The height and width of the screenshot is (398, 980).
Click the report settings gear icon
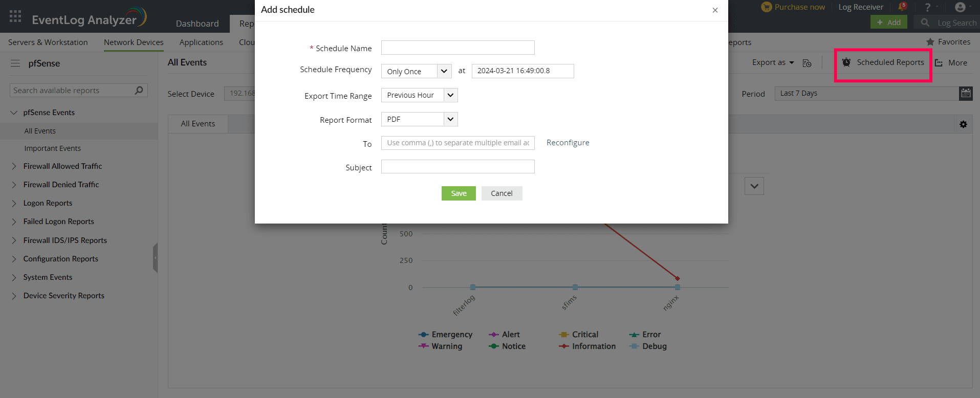(963, 124)
